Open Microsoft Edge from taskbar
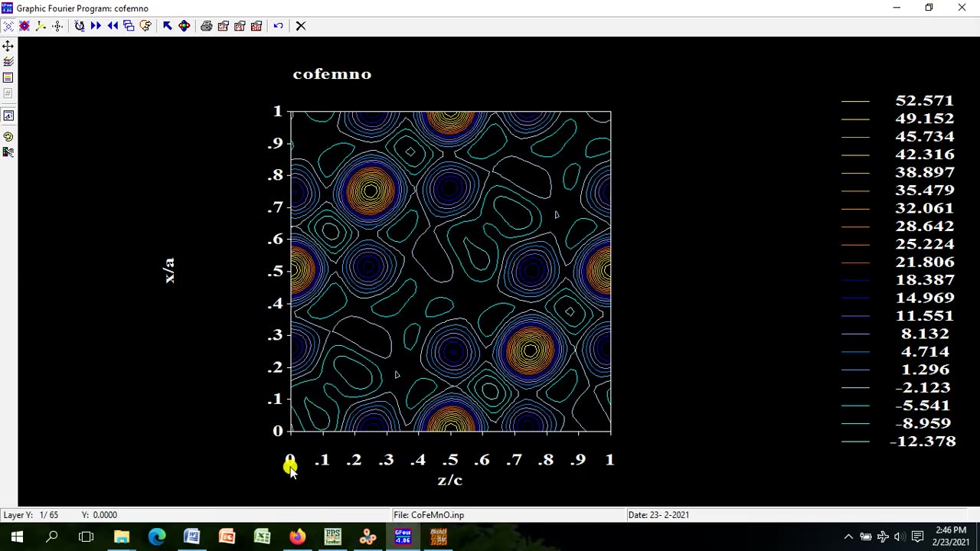 [156, 537]
